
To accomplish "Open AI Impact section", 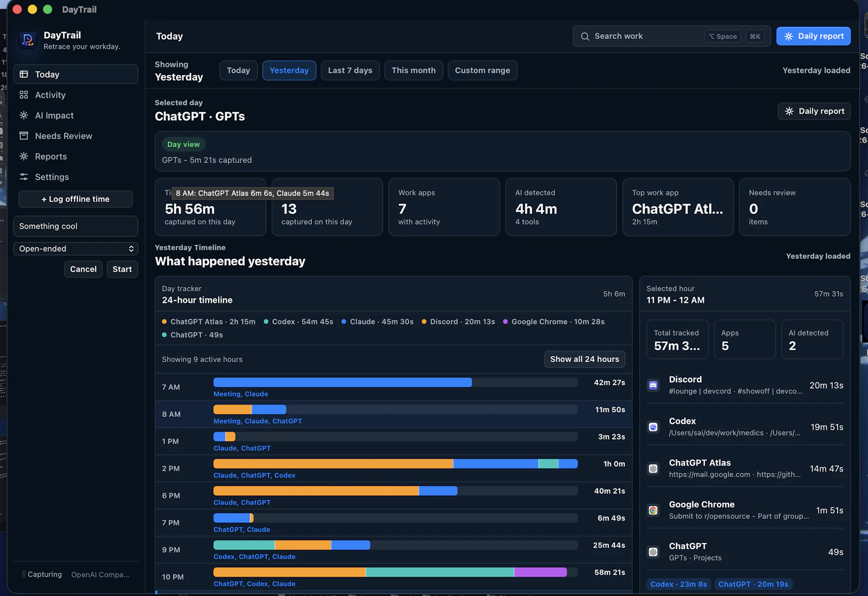I will point(75,116).
